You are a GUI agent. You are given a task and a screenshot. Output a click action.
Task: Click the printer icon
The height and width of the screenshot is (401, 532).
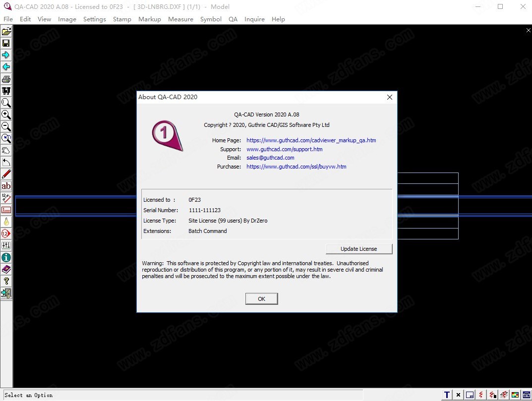pos(6,79)
